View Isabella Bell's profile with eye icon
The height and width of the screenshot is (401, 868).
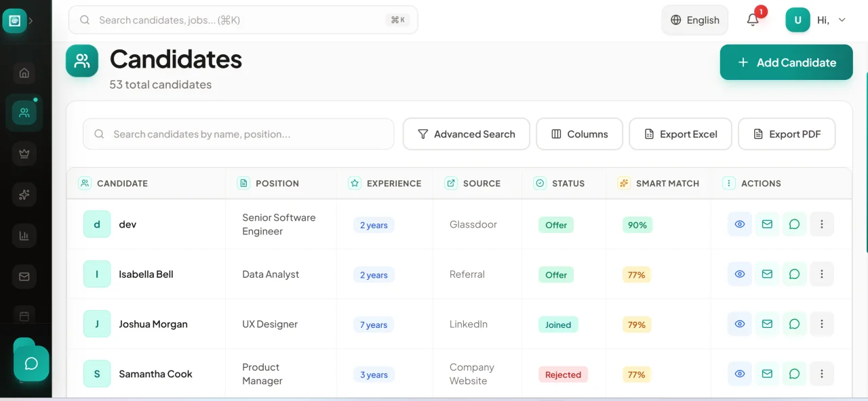pyautogui.click(x=740, y=274)
